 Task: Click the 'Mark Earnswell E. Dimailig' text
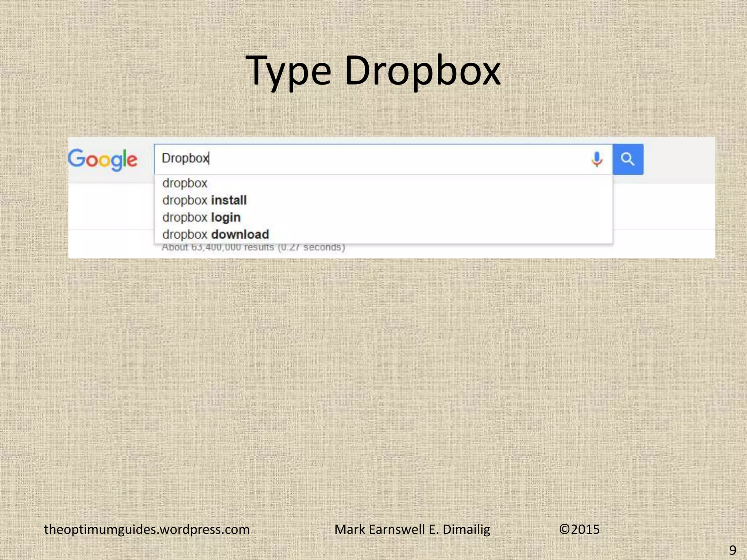[x=412, y=529]
